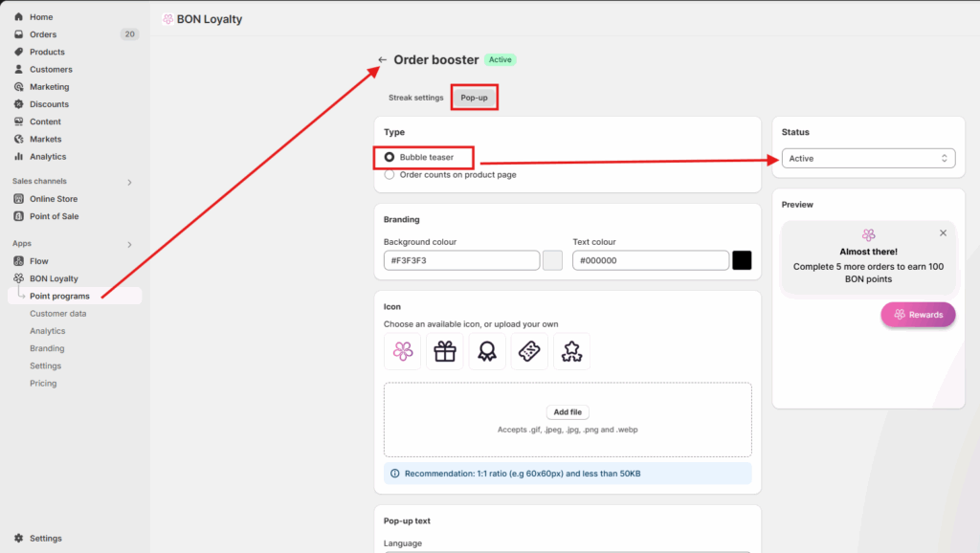This screenshot has width=980, height=553.
Task: Select Order counts on product page
Action: [x=390, y=175]
